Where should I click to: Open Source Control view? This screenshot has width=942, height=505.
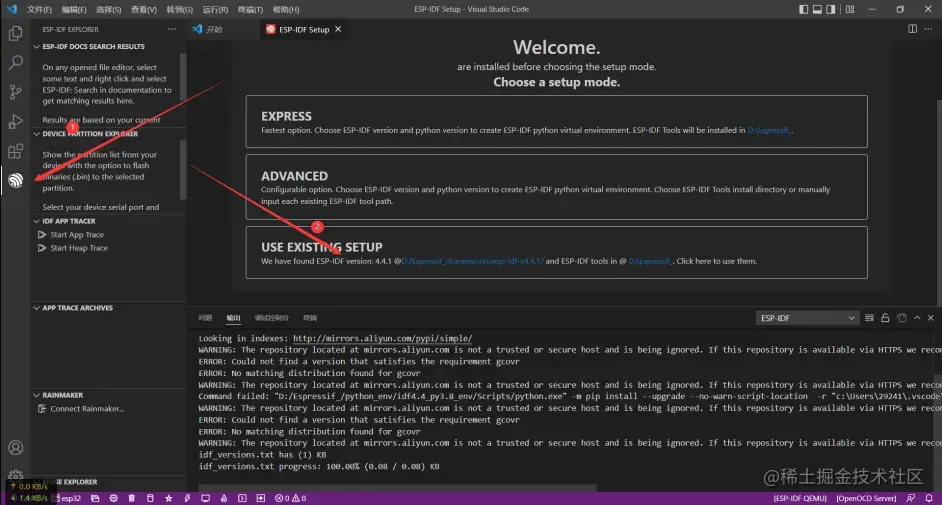tap(16, 92)
